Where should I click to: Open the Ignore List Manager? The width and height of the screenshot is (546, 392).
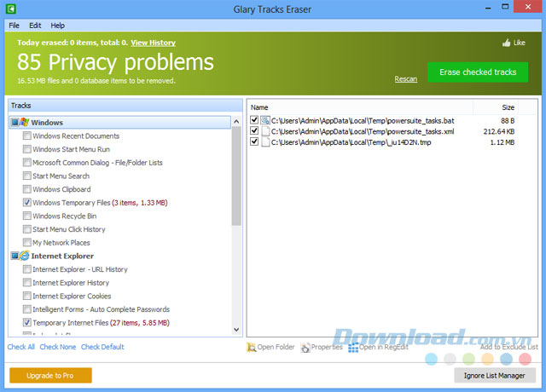coord(495,376)
